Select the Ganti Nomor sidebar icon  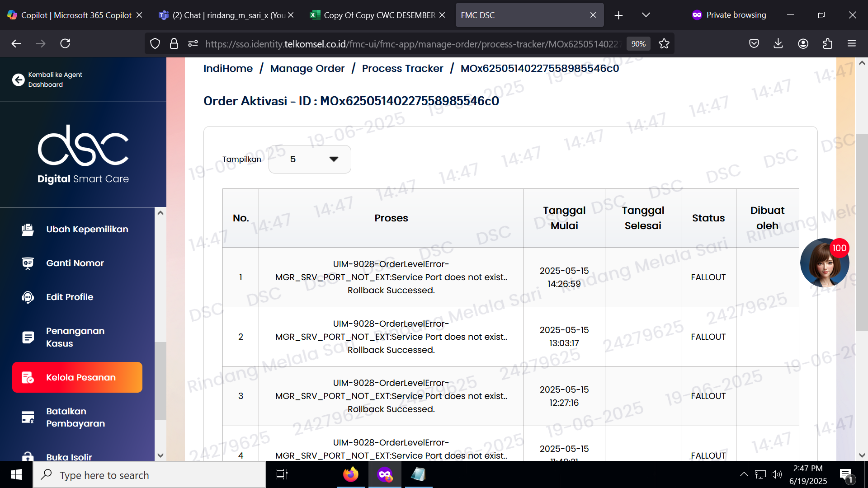(x=28, y=263)
